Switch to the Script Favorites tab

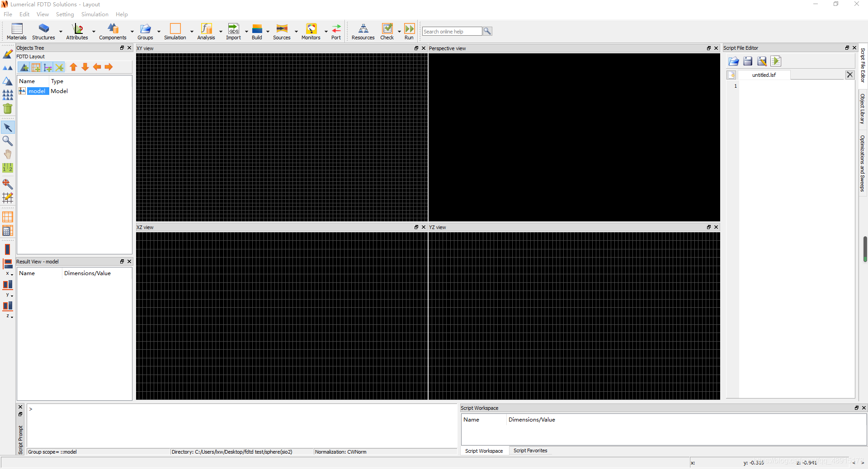click(x=530, y=450)
